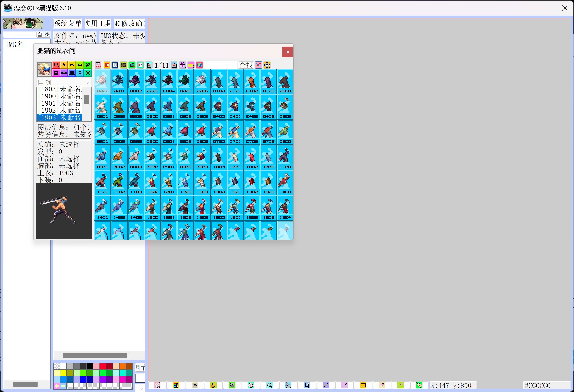This screenshot has width=574, height=392.
Task: Select the pencil tool in bottom toolbar
Action: [x=326, y=385]
